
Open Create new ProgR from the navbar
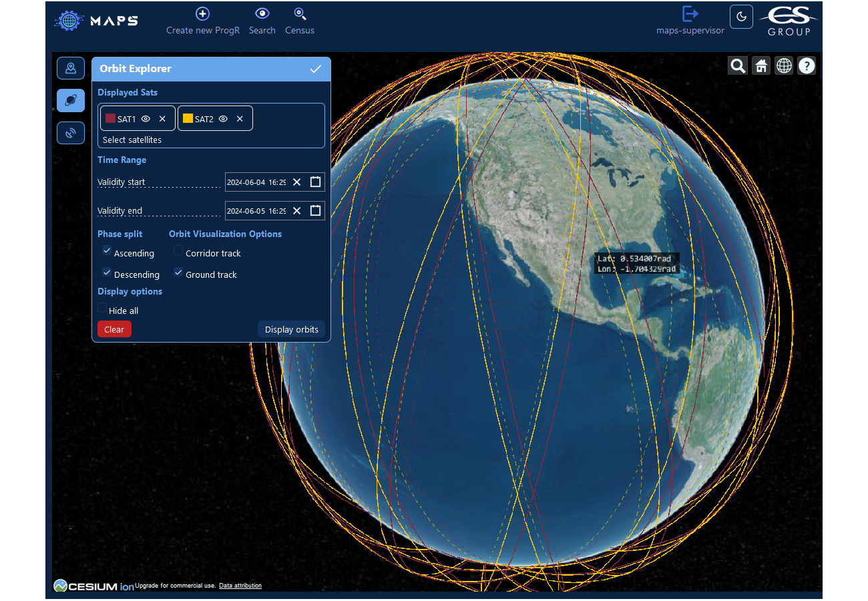point(202,20)
